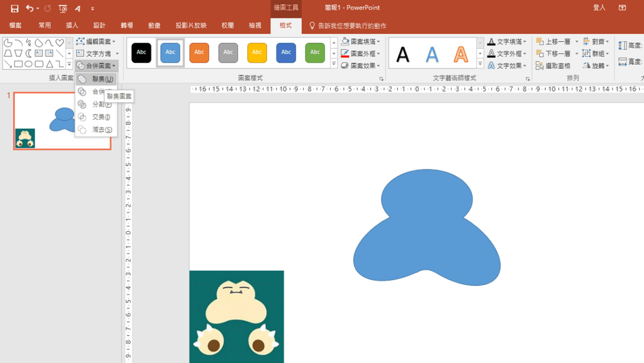The height and width of the screenshot is (363, 644).
Task: Undo the last action
Action: click(x=30, y=9)
